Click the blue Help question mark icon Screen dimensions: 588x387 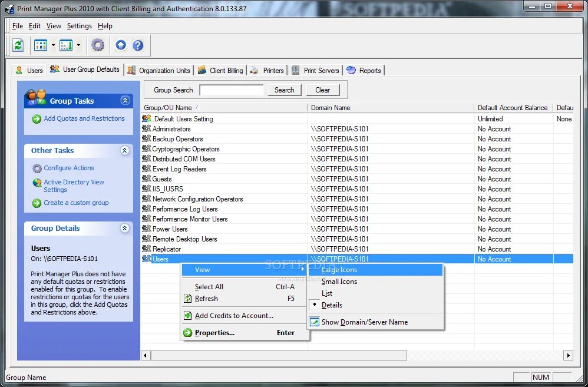[138, 45]
